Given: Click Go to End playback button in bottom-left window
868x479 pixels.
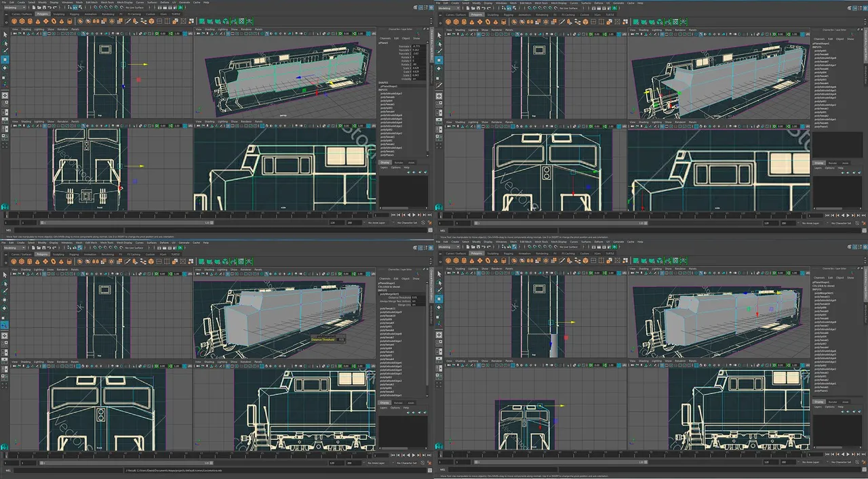Looking at the screenshot, I should 429,455.
